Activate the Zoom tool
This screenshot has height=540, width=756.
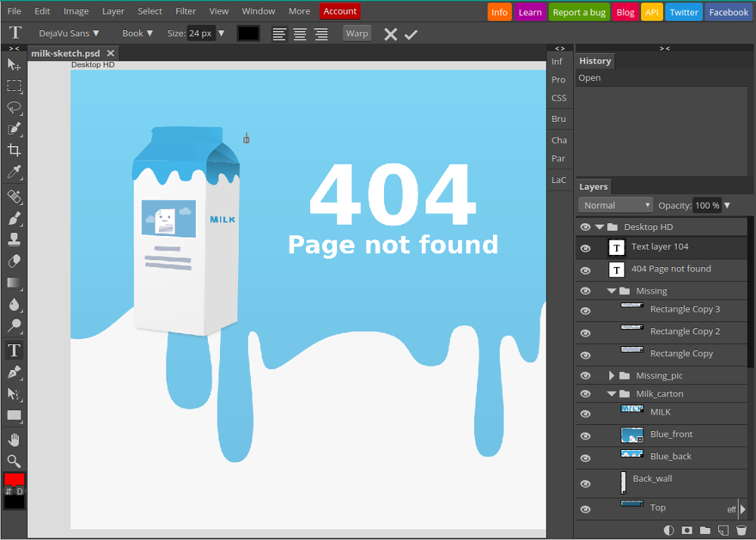point(14,461)
